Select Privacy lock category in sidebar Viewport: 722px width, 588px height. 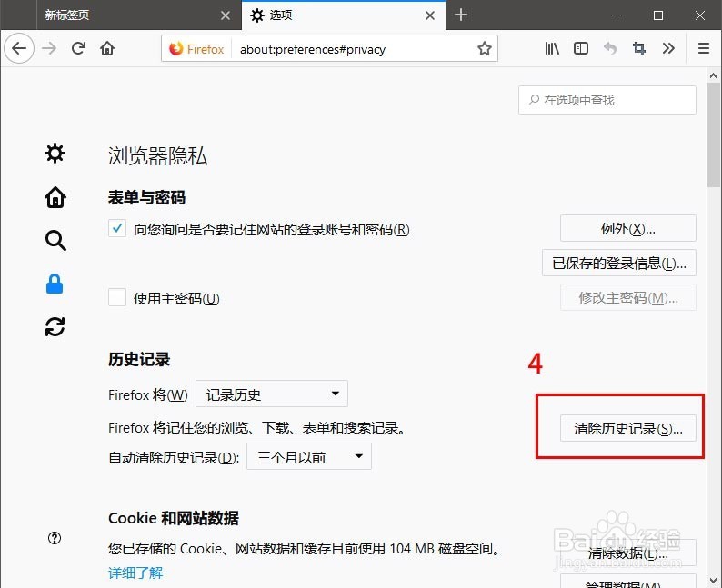[x=55, y=284]
